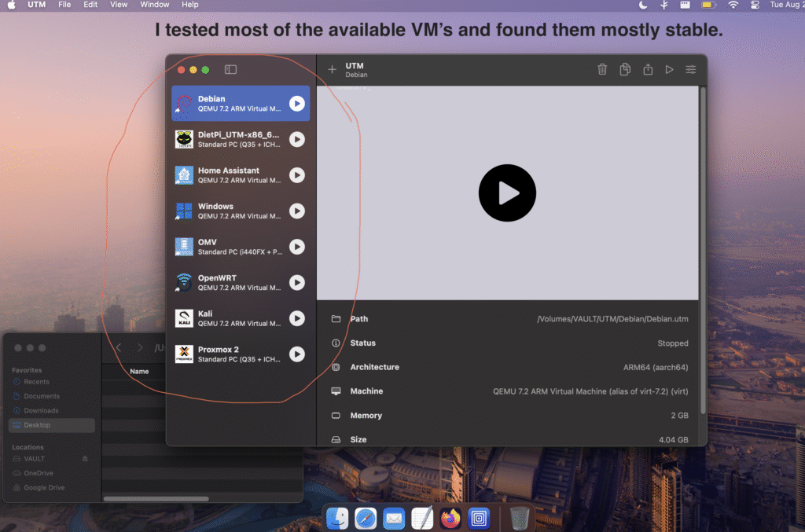This screenshot has height=532, width=805.
Task: Click the Debian.utm path value
Action: click(x=612, y=318)
